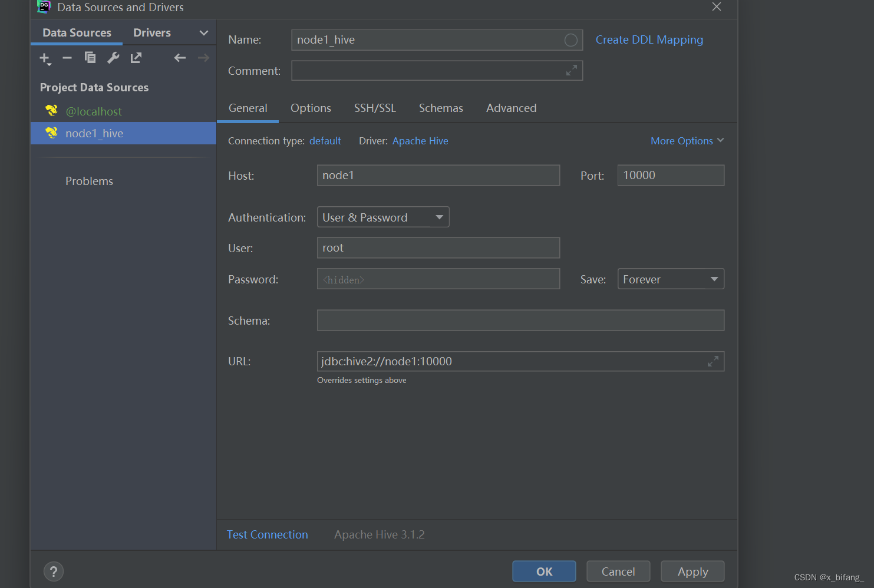The height and width of the screenshot is (588, 874).
Task: Open the Apache Hive driver link
Action: (x=420, y=141)
